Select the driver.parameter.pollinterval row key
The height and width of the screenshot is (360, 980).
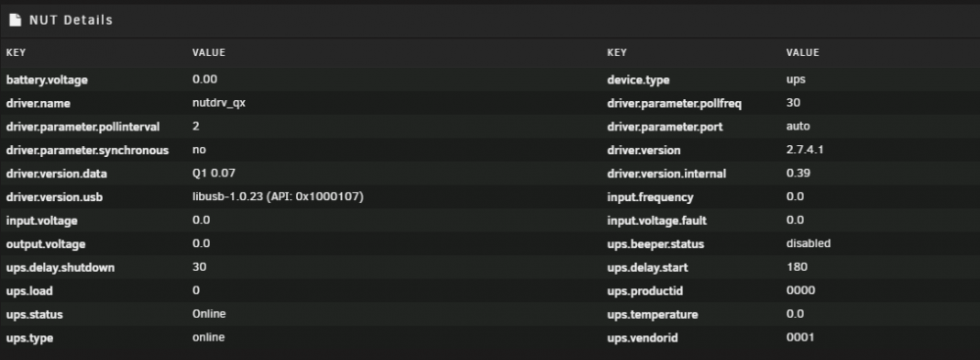tap(82, 128)
